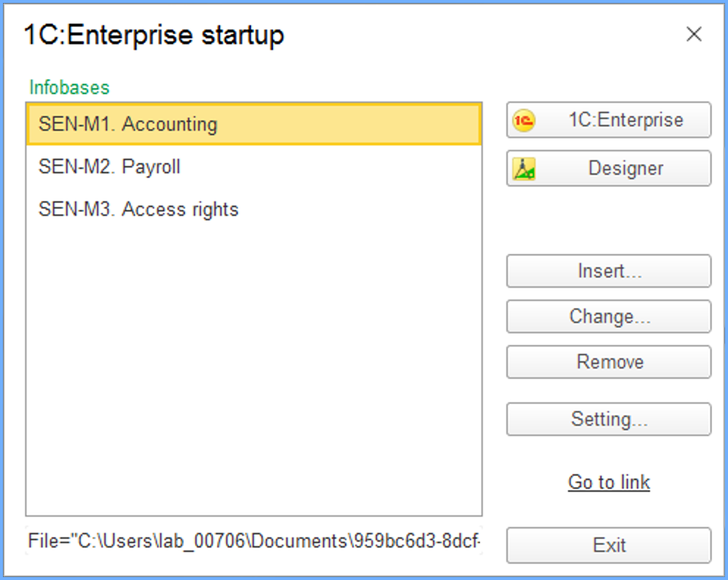Open the Setting... dialog
Screen dimensions: 728x580
pyautogui.click(x=608, y=420)
